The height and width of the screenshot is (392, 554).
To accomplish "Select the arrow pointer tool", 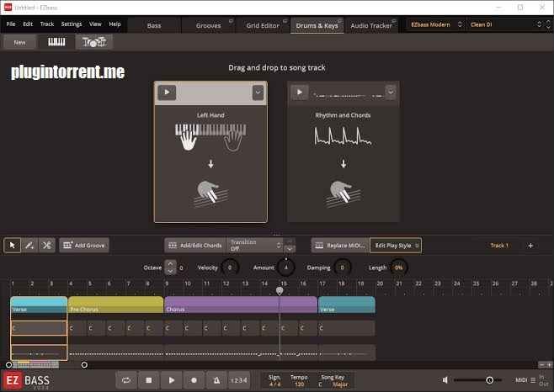I will click(13, 245).
